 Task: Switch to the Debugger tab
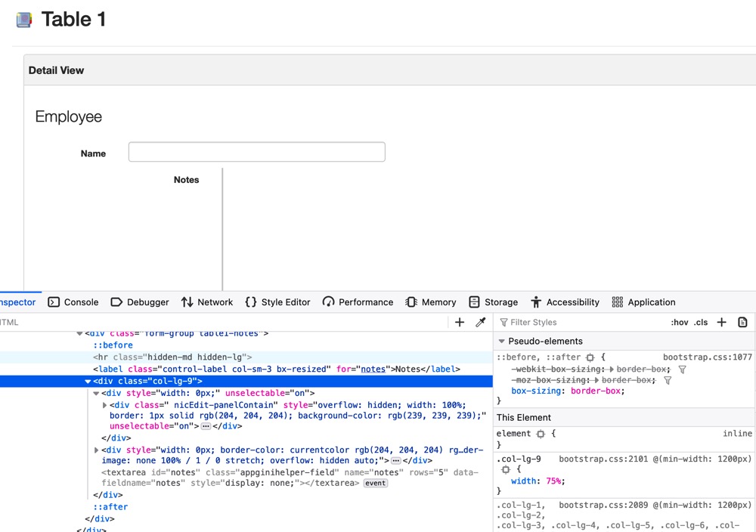pos(140,302)
